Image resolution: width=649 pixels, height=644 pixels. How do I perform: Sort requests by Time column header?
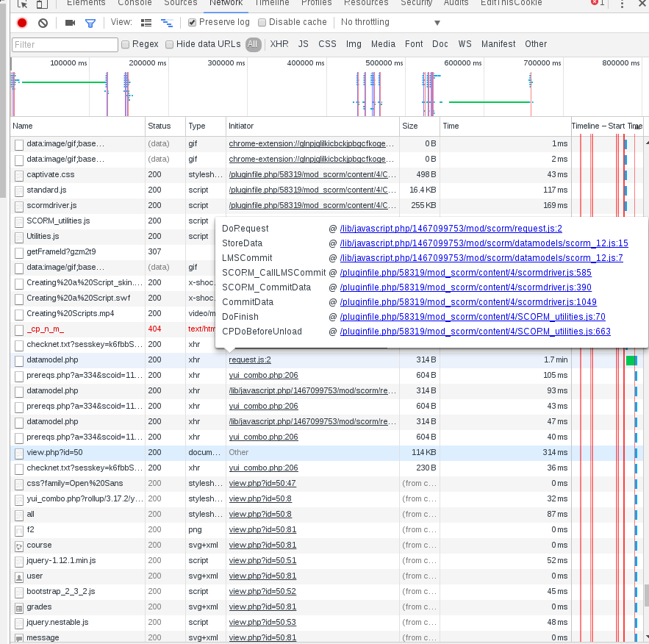pyautogui.click(x=505, y=126)
